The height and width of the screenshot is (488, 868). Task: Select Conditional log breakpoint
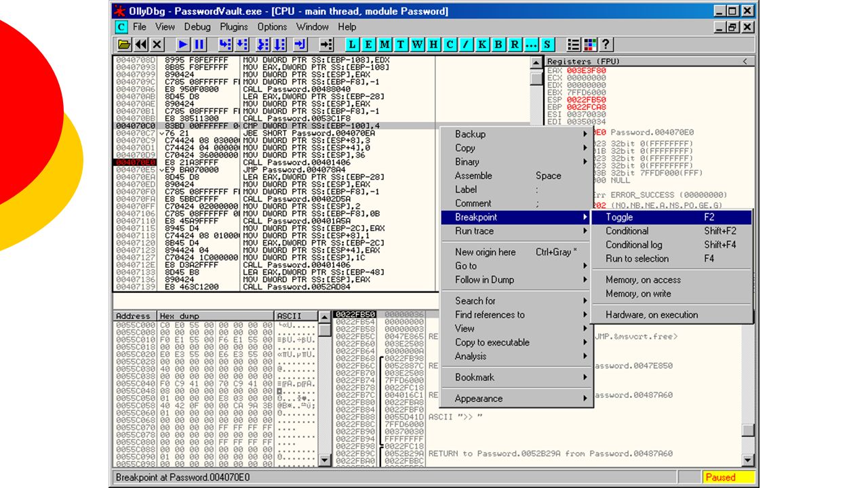click(x=671, y=245)
